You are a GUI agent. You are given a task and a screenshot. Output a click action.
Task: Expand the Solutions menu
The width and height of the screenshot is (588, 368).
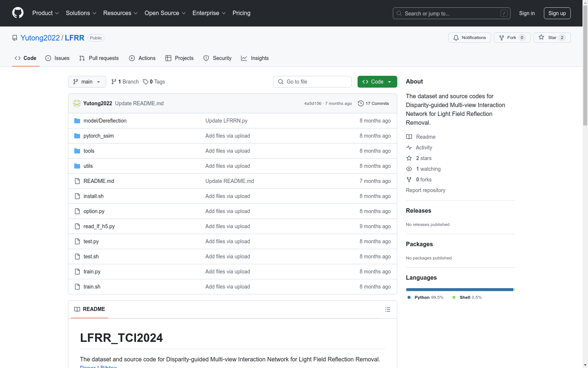(x=81, y=13)
